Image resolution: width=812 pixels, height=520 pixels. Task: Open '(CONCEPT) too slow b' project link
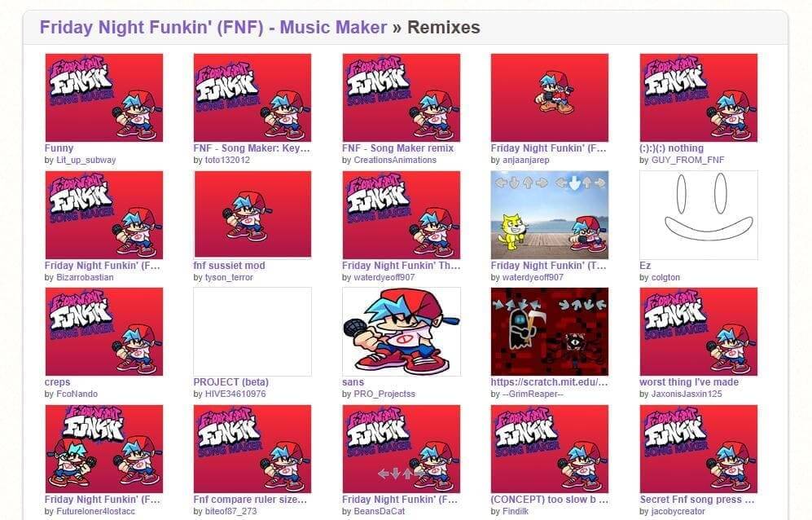[550, 500]
